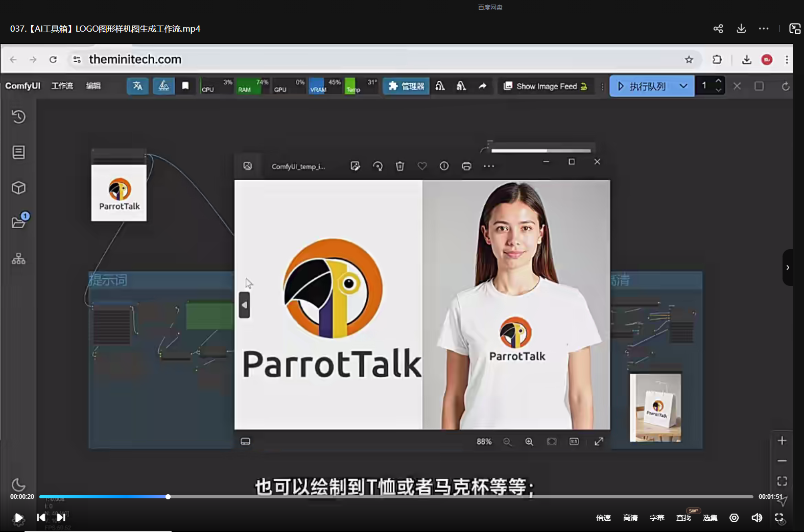Open the 高清 video quality menu
The width and height of the screenshot is (804, 532).
point(630,518)
